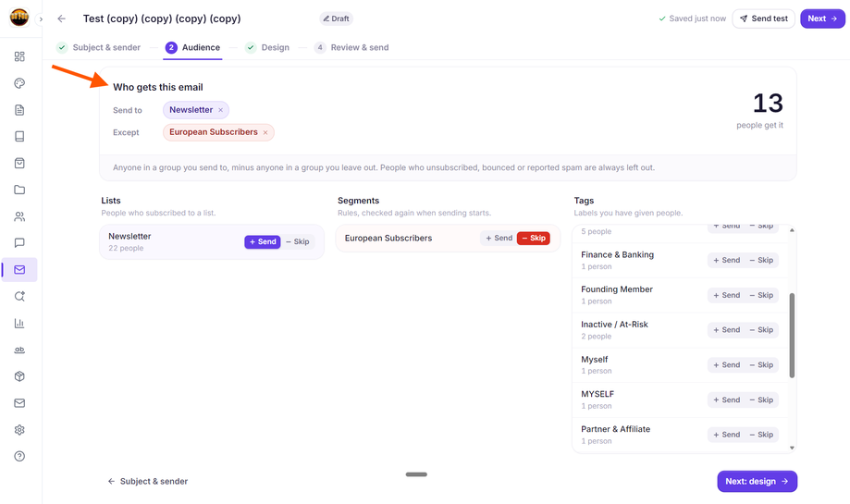Open the shopping bag icon in sidebar
Screen dimensions: 850x504
(19, 163)
